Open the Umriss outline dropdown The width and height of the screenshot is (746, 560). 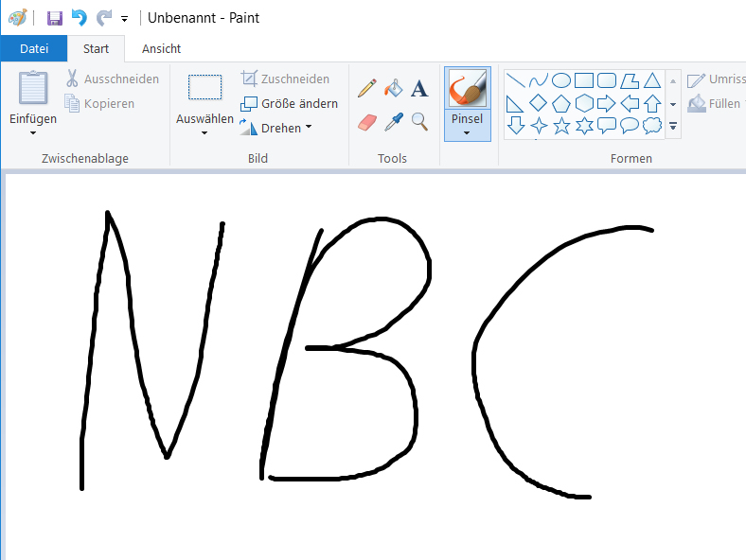click(x=716, y=79)
